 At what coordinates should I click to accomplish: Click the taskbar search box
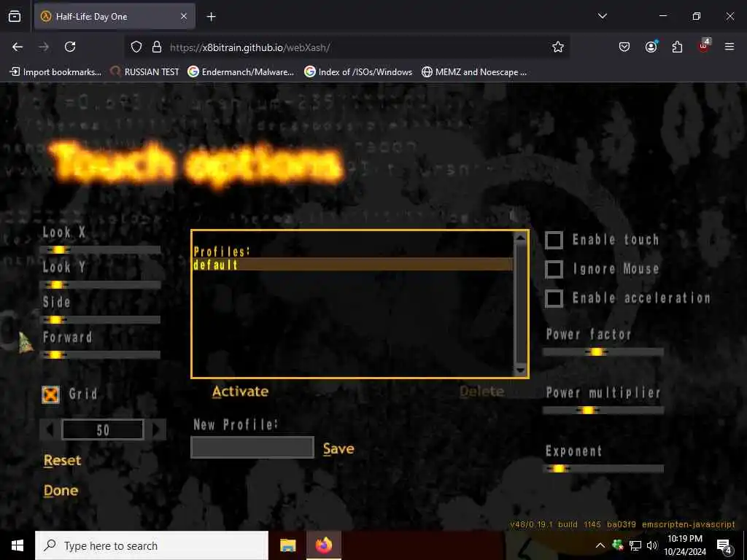coord(152,545)
